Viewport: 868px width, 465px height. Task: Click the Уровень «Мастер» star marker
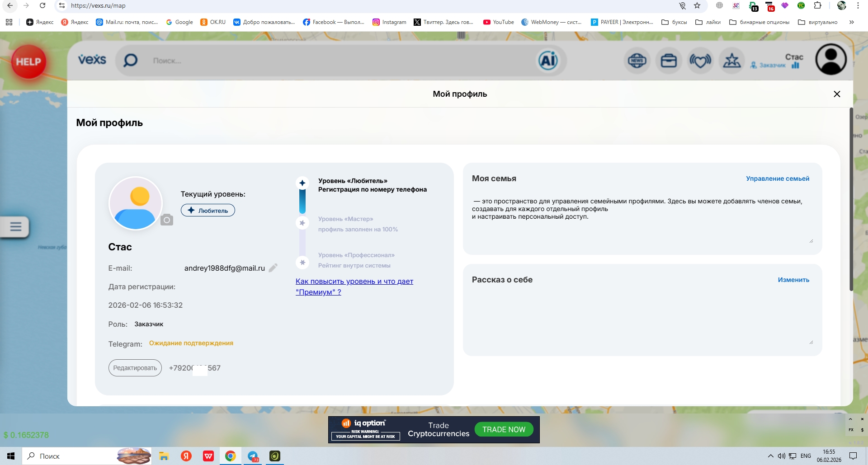coord(302,223)
